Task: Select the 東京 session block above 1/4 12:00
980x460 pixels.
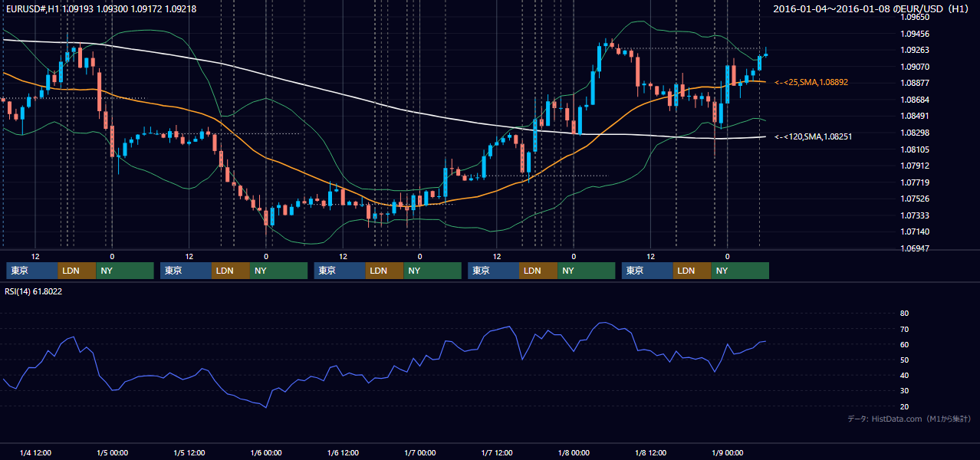Action: pyautogui.click(x=31, y=271)
